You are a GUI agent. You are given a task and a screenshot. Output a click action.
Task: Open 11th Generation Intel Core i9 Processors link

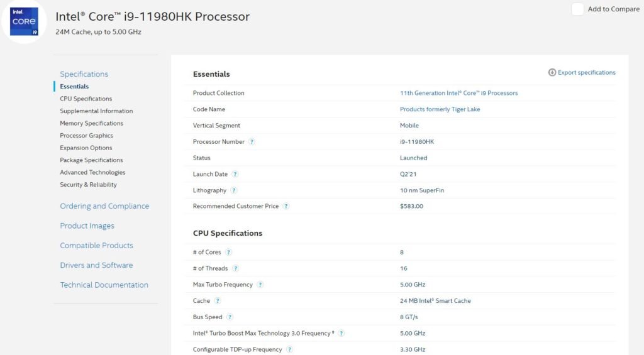click(458, 93)
